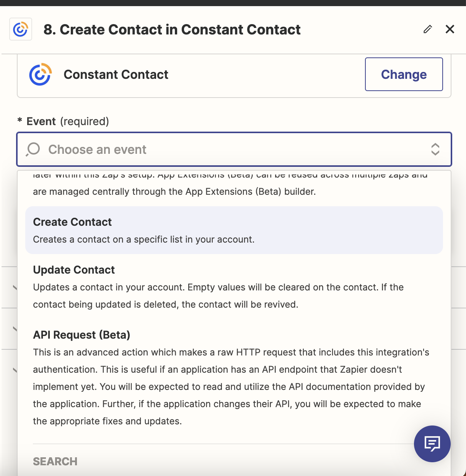Click the Change app button

pyautogui.click(x=404, y=74)
